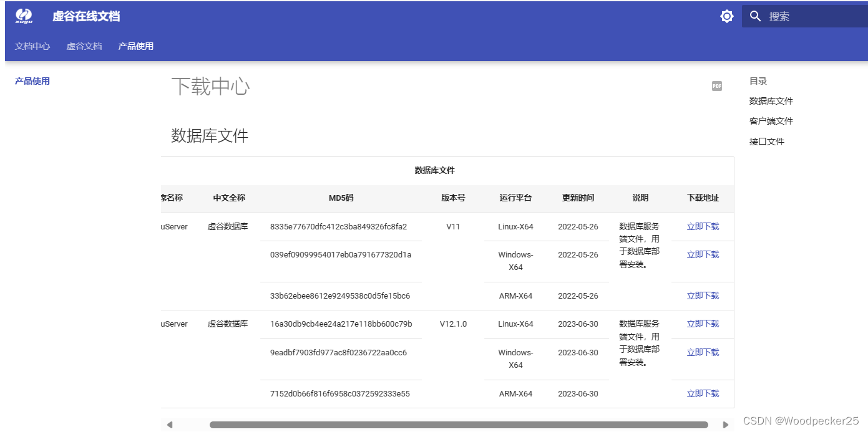Click 虚谷数据库 in the V11 row
This screenshot has width=868, height=432.
(228, 226)
